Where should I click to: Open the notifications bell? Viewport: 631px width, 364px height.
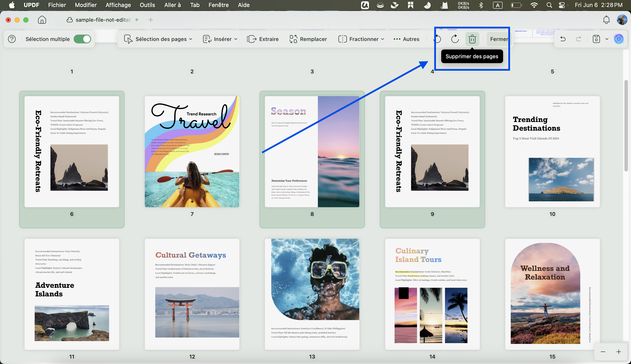coord(606,20)
